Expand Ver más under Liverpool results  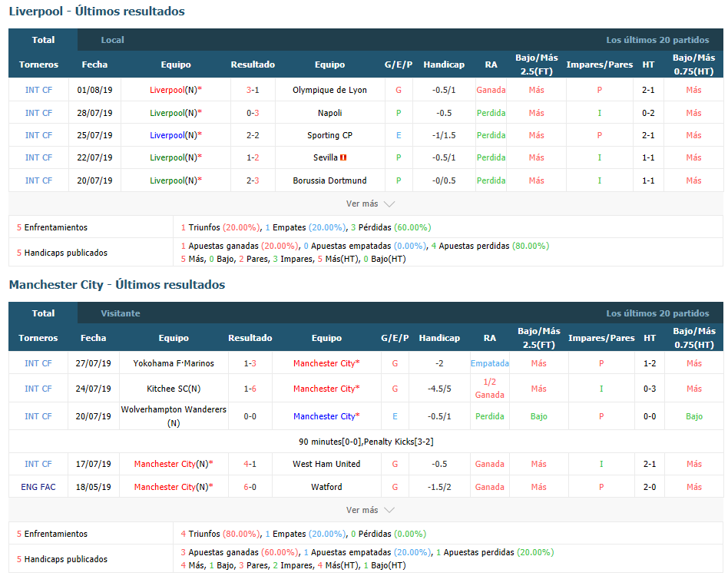[370, 204]
